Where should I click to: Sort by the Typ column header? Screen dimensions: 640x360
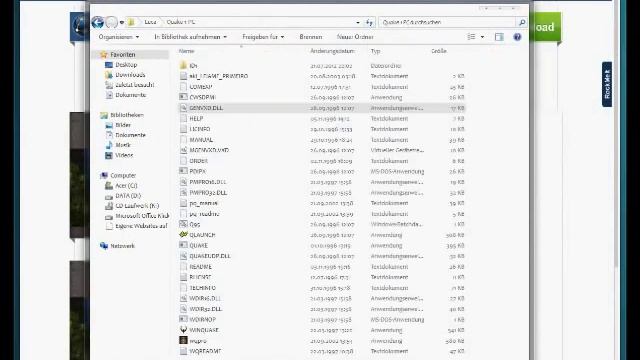(376, 51)
